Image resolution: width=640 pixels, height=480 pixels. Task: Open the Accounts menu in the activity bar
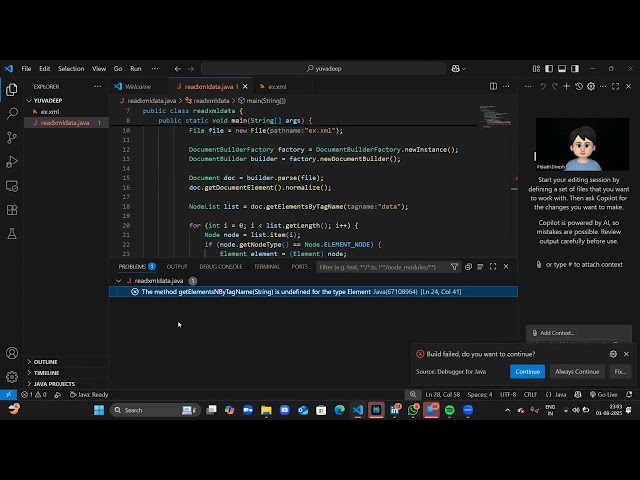(12, 353)
